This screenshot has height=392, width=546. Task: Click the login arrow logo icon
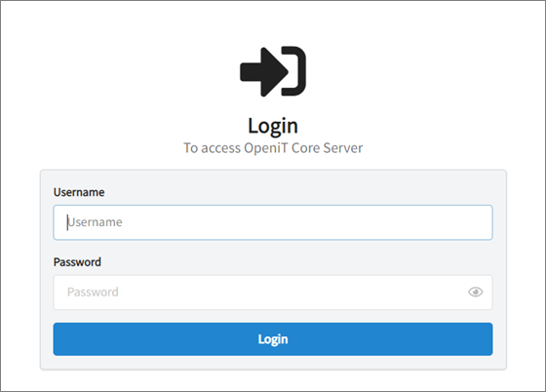coord(273,71)
